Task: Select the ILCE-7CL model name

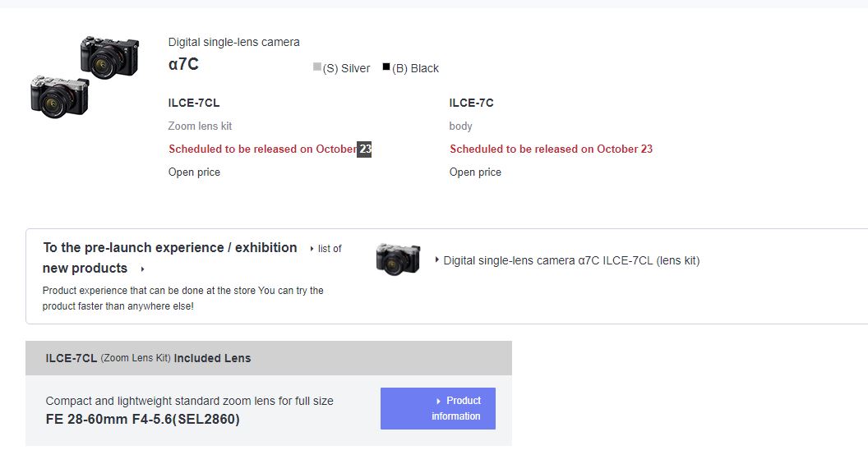Action: [194, 103]
